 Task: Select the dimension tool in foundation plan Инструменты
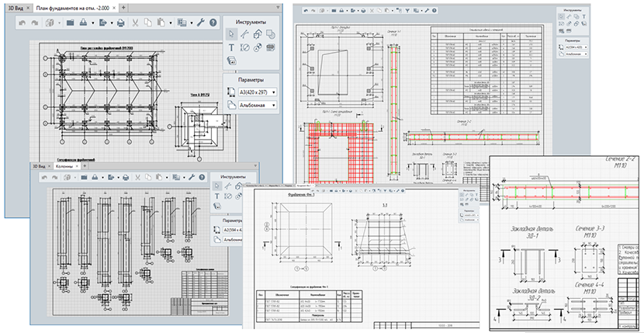pyautogui.click(x=244, y=47)
